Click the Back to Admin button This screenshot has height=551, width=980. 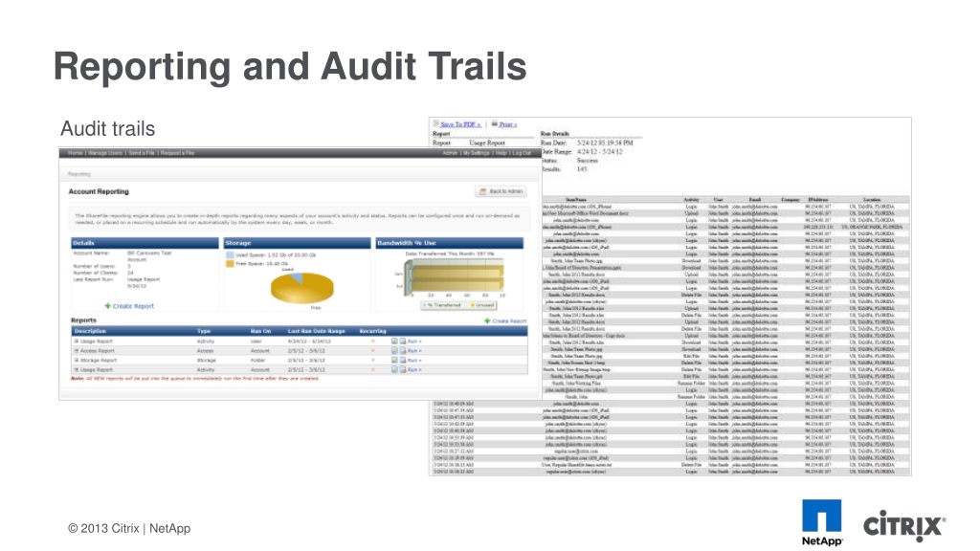pos(500,191)
